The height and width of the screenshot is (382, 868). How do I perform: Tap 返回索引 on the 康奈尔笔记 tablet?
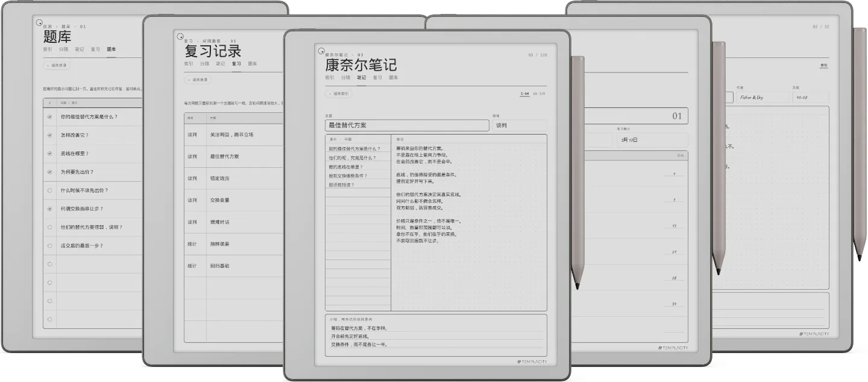tap(339, 94)
